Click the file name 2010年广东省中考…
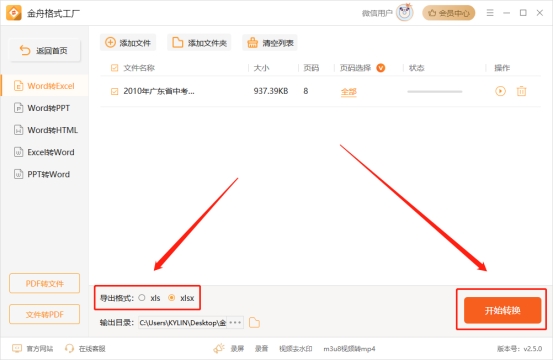 pos(159,91)
